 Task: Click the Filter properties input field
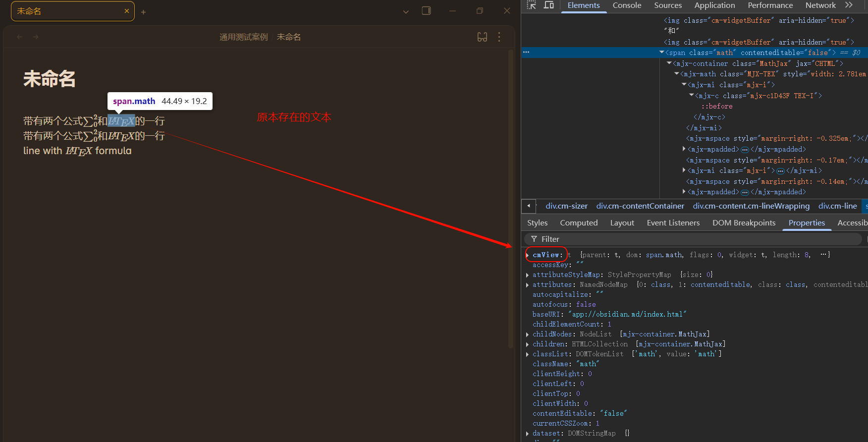[694, 239]
